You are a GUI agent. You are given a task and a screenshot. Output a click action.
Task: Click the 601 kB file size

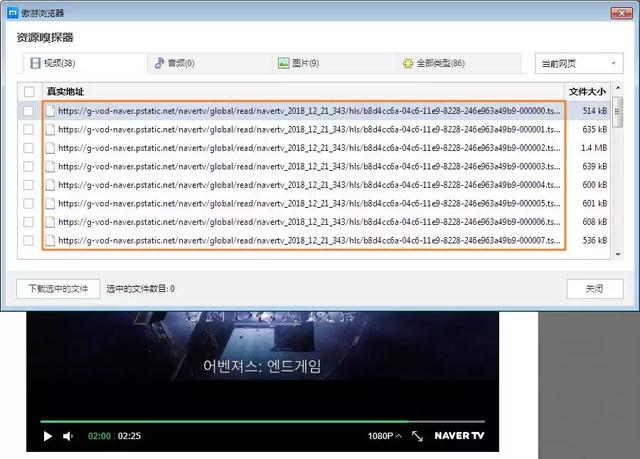595,204
